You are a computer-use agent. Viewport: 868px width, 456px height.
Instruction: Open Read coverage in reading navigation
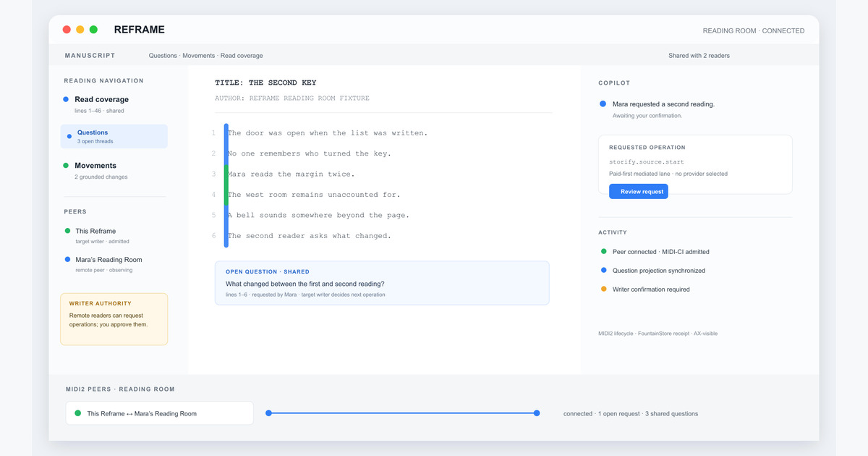click(101, 99)
